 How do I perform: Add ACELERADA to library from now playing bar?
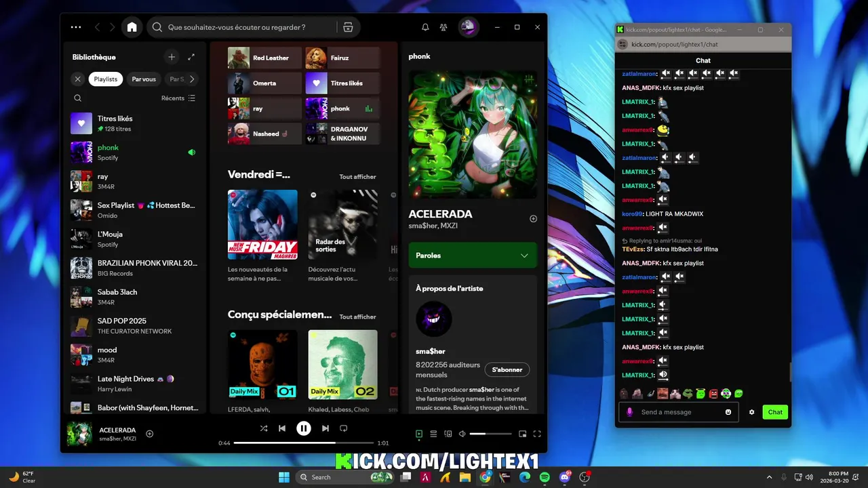point(150,434)
